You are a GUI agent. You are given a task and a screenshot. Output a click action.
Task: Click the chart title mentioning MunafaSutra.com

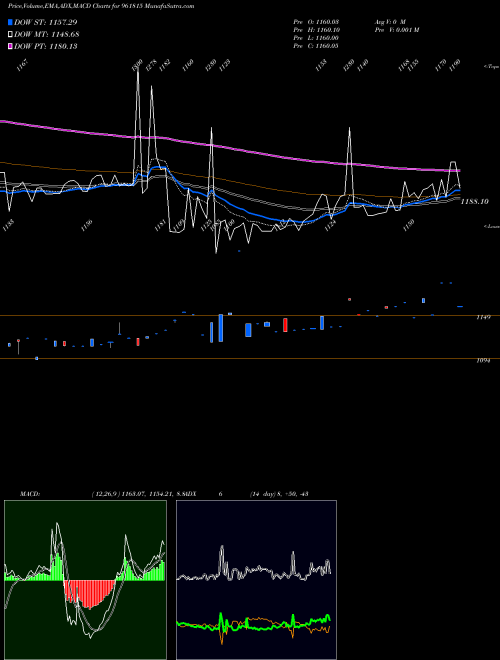point(101,6)
